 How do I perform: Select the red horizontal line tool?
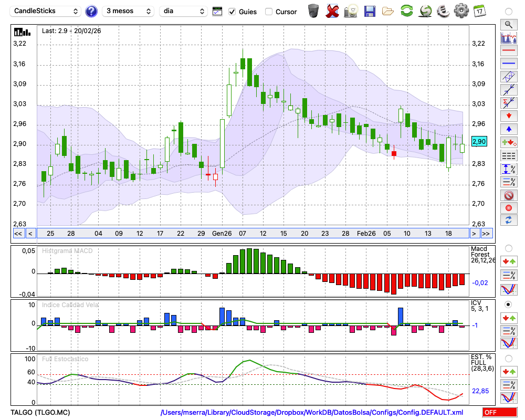[508, 51]
